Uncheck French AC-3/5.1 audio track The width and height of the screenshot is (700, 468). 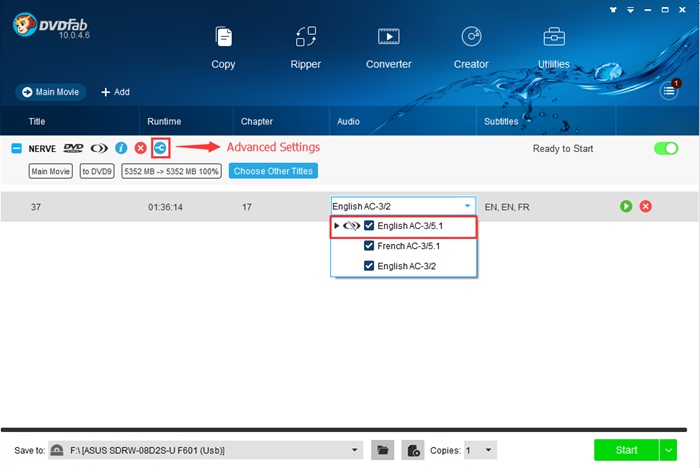pyautogui.click(x=369, y=246)
